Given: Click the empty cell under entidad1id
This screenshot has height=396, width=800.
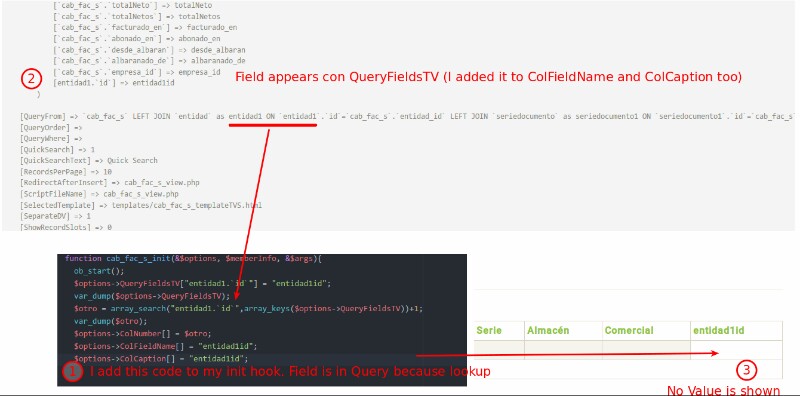Looking at the screenshot, I should tap(736, 350).
